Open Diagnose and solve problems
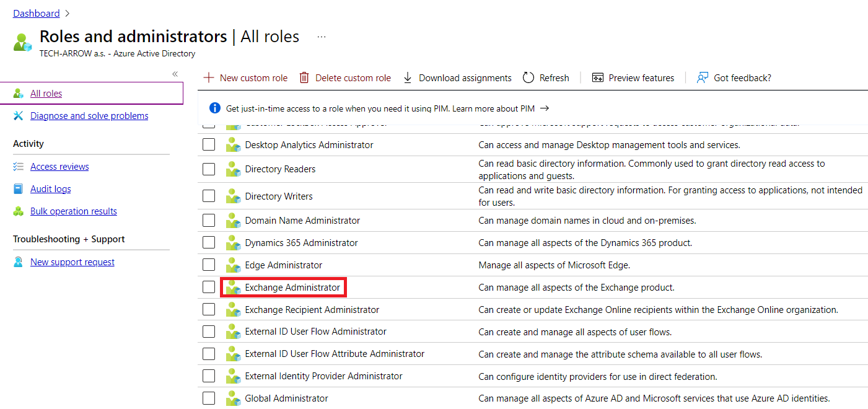 pos(89,116)
